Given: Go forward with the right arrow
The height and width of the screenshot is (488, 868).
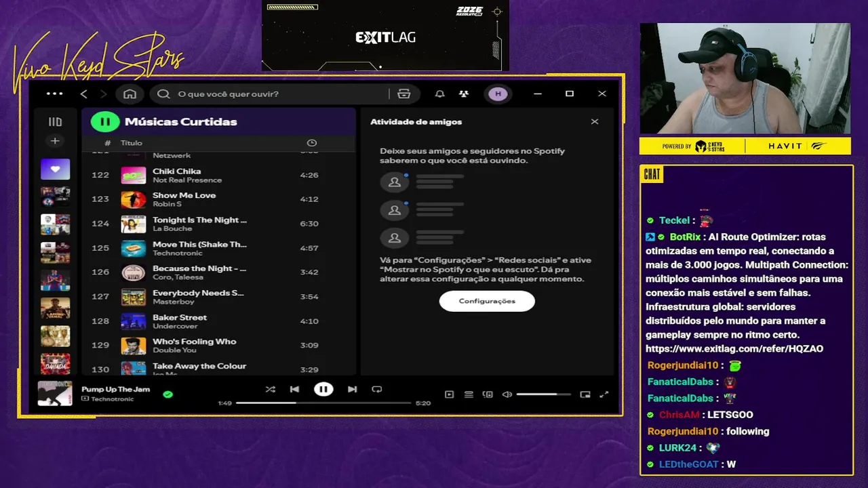Looking at the screenshot, I should click(104, 94).
